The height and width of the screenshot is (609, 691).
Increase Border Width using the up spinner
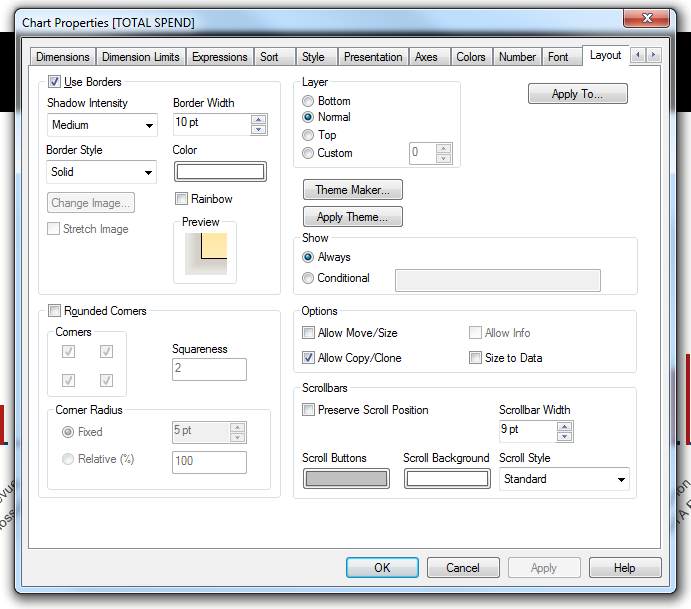point(258,119)
